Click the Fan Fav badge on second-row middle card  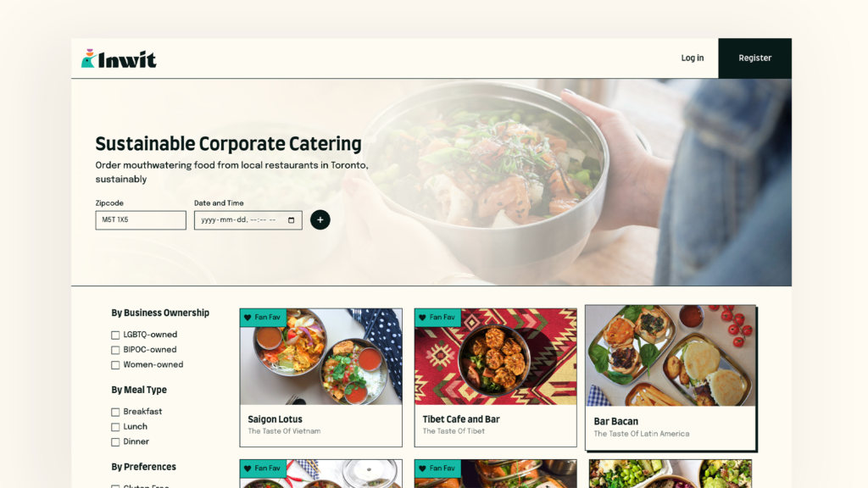pyautogui.click(x=438, y=468)
